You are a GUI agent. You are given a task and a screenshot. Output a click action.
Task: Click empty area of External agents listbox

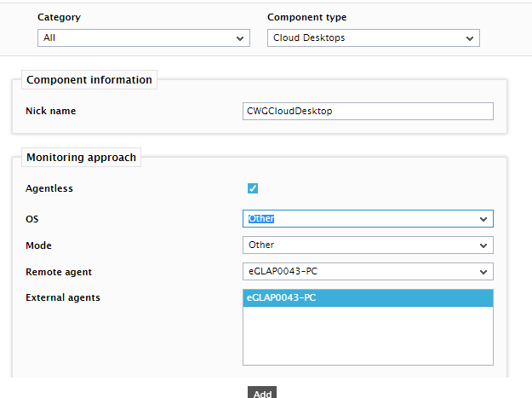tap(368, 336)
